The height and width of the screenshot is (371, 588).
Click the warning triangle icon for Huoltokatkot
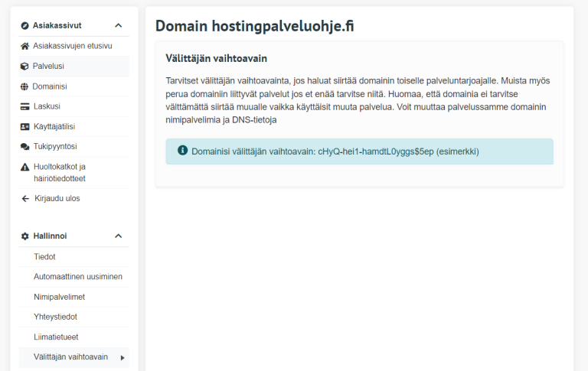coord(24,167)
